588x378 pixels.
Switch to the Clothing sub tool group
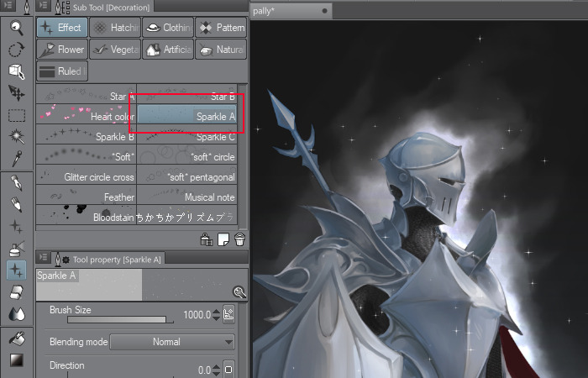click(168, 28)
